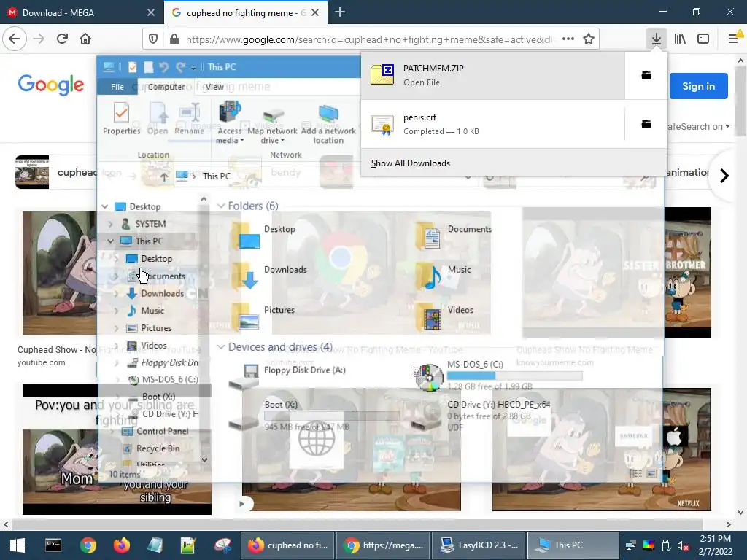This screenshot has height=560, width=747.
Task: Click Properties in the This PC ribbon
Action: (x=122, y=119)
